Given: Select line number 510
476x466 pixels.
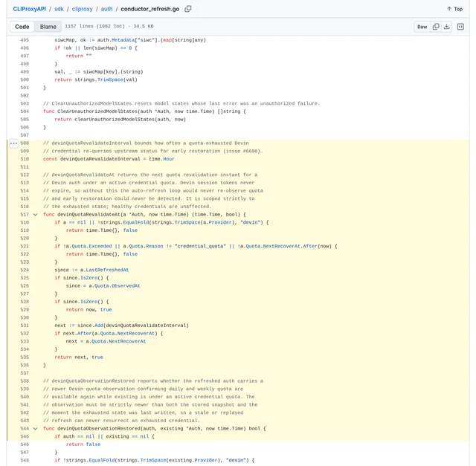Looking at the screenshot, I should click(x=25, y=159).
